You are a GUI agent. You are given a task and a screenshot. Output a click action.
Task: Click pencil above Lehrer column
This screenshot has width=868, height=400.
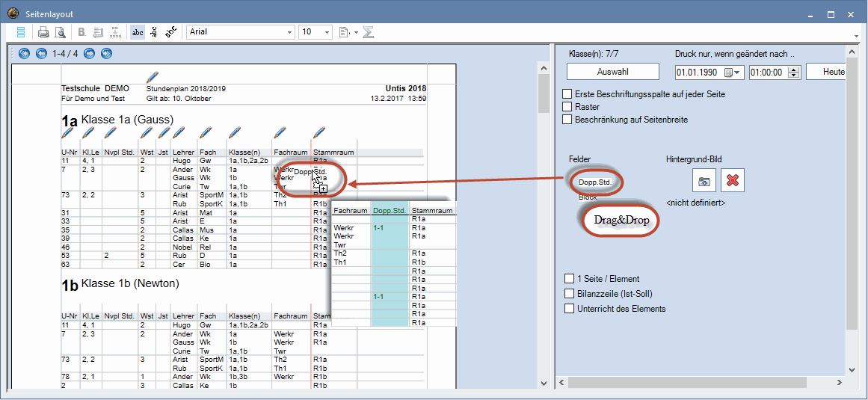tap(178, 133)
